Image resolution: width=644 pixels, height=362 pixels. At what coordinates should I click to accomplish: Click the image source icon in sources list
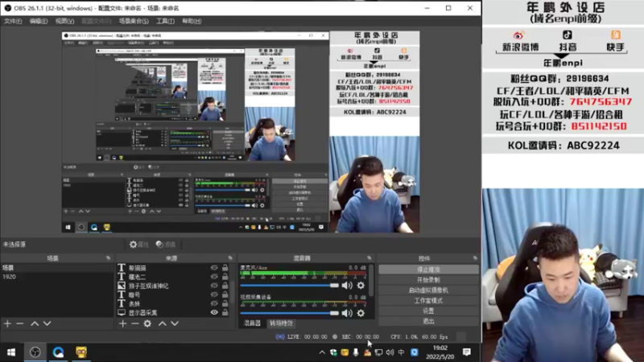pos(122,286)
